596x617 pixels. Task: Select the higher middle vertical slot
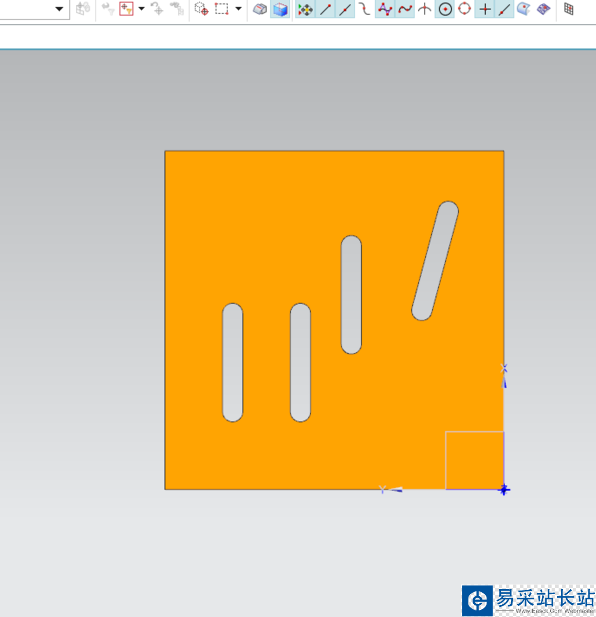(x=351, y=295)
